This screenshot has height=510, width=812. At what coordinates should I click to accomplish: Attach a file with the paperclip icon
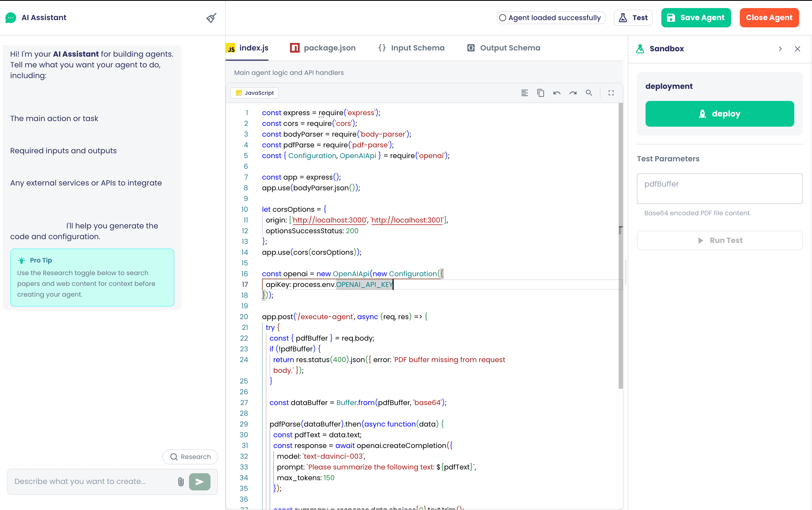tap(181, 482)
